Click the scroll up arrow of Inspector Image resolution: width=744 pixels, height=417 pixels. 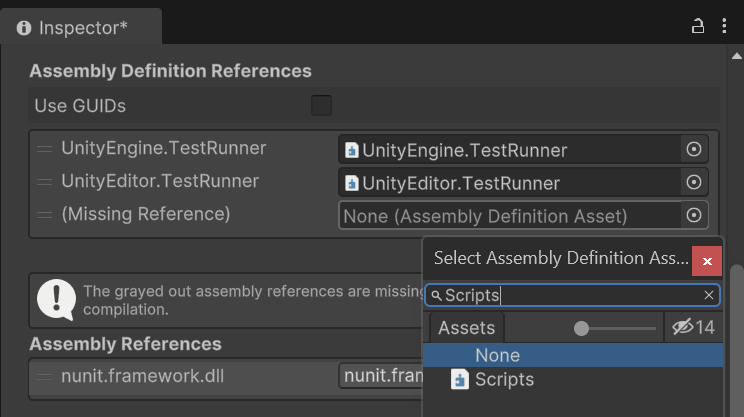(736, 56)
